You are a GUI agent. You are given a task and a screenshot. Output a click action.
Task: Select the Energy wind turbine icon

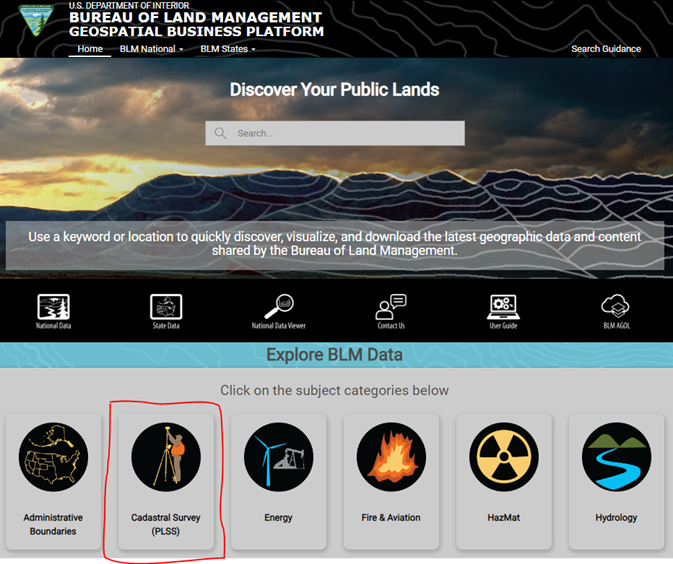279,457
